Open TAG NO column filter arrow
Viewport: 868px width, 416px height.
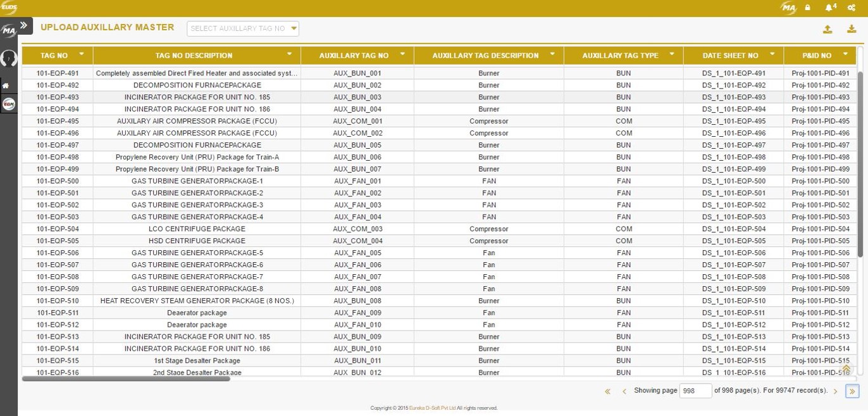coord(81,54)
